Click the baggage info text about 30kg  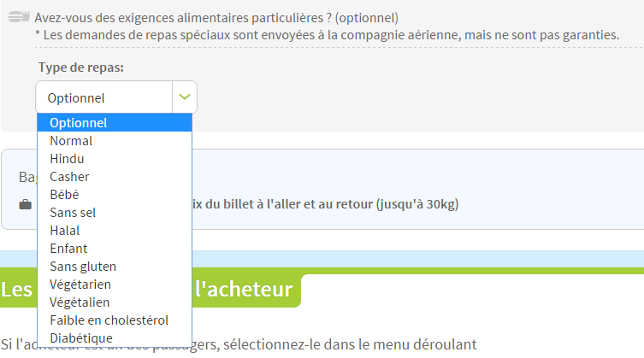click(x=325, y=204)
